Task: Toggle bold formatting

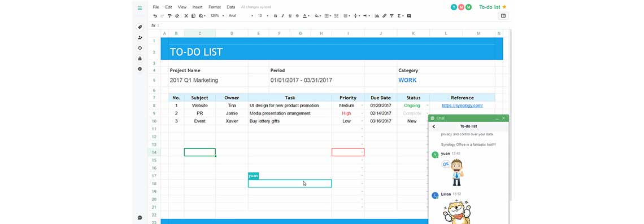Action: pyautogui.click(x=276, y=16)
